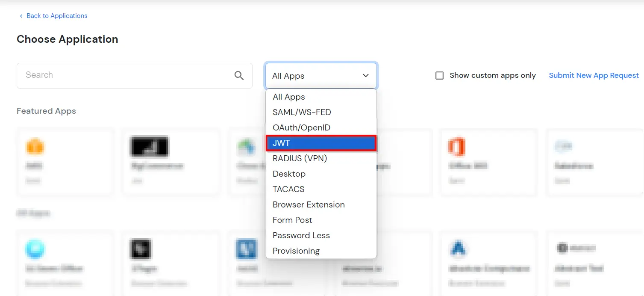Collapse the All Apps dropdown via its chevron
The height and width of the screenshot is (296, 644).
(365, 75)
